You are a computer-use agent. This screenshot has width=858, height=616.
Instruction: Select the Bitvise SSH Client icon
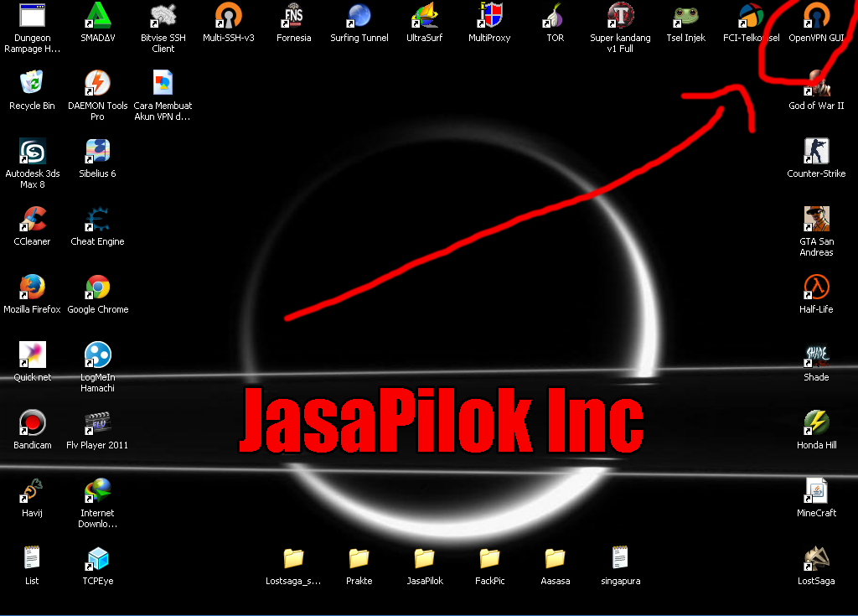click(x=163, y=15)
